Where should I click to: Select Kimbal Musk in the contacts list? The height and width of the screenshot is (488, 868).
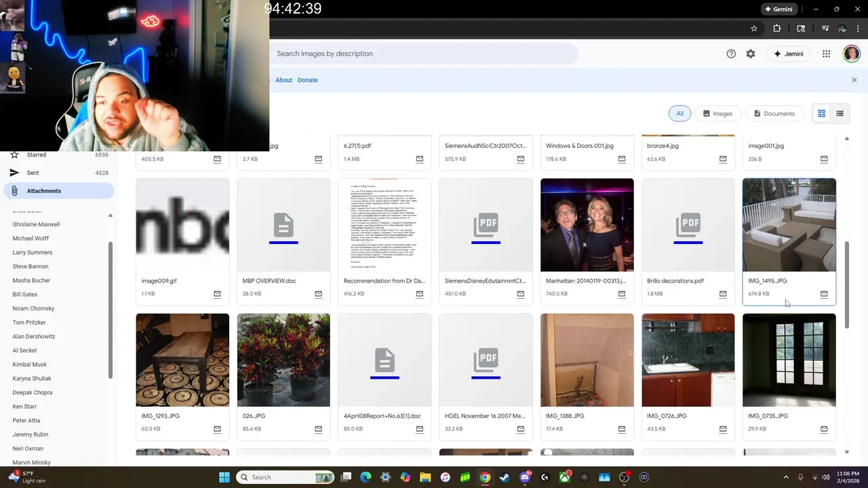point(29,365)
